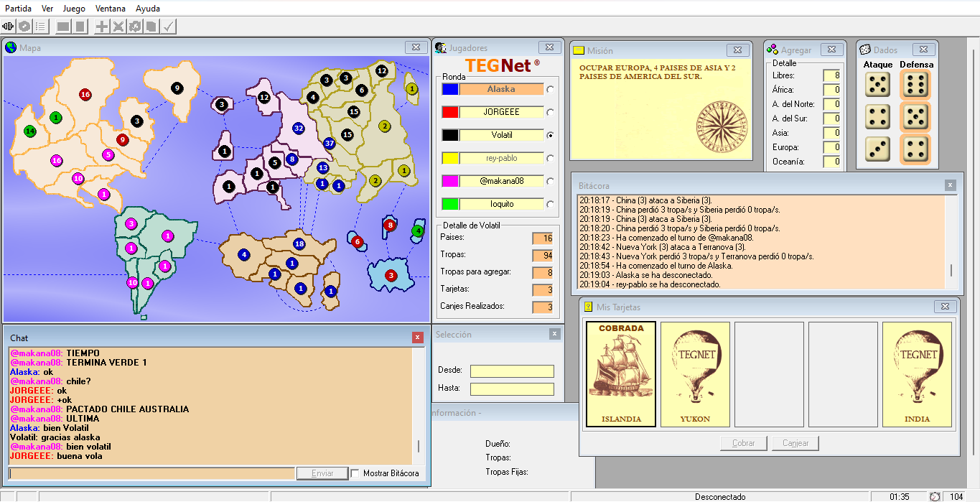Open the Juego menu
This screenshot has width=980, height=502.
(x=74, y=9)
